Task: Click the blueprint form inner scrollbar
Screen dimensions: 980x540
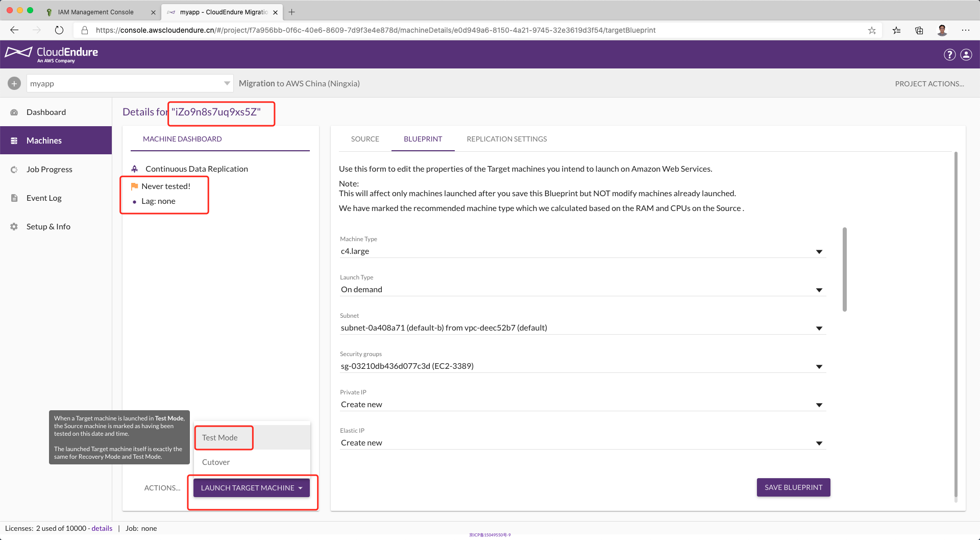Action: pos(845,269)
